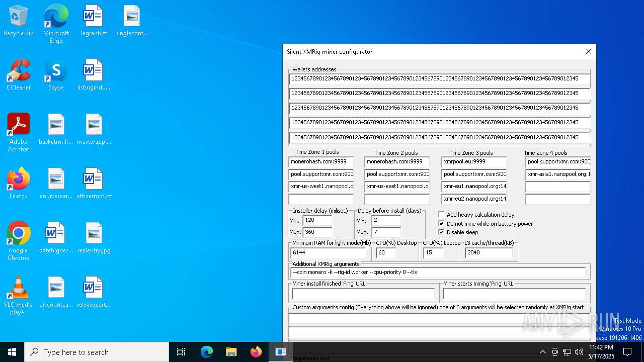Launch Firefox from the taskbar

coord(256,352)
